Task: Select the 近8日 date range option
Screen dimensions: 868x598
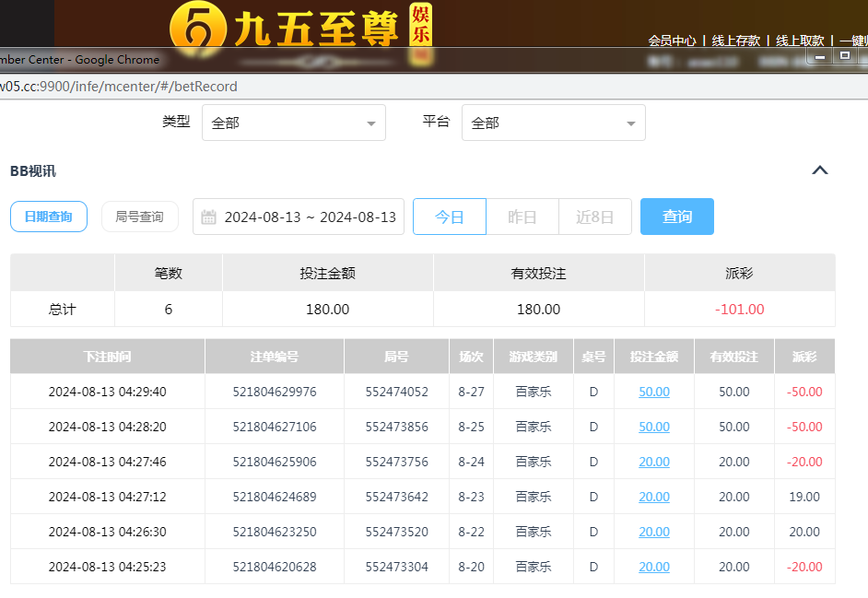Action: point(595,217)
